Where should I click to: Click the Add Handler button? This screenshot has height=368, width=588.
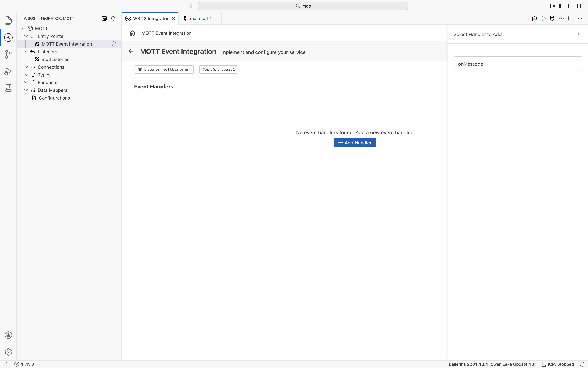[x=355, y=143]
